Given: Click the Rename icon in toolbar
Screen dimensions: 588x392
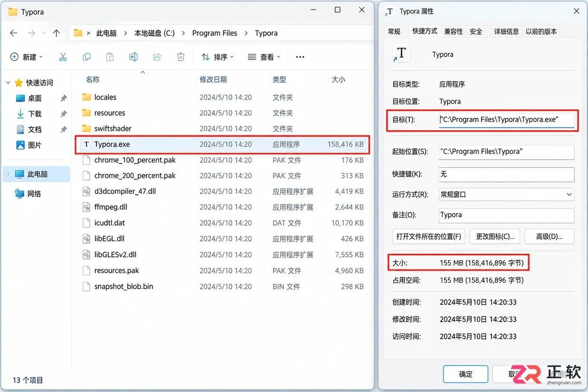Looking at the screenshot, I should click(x=133, y=57).
